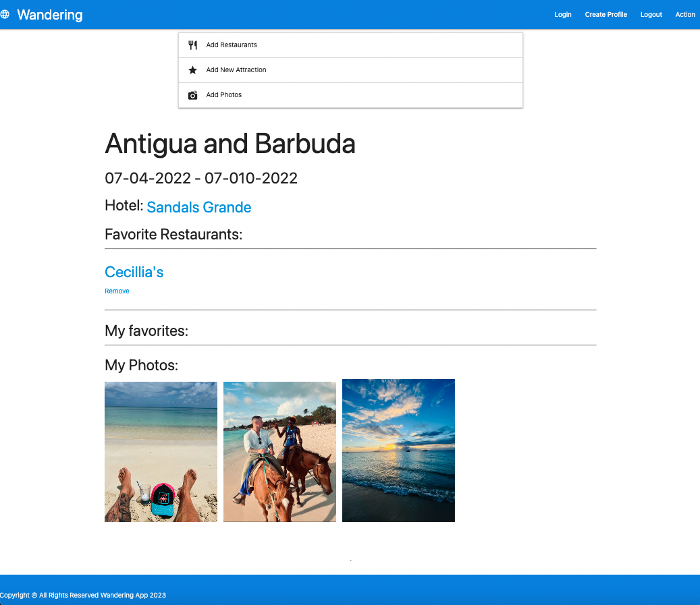Click the Antigua and Barbuda heading
Screen dimensions: 700x605
click(230, 144)
